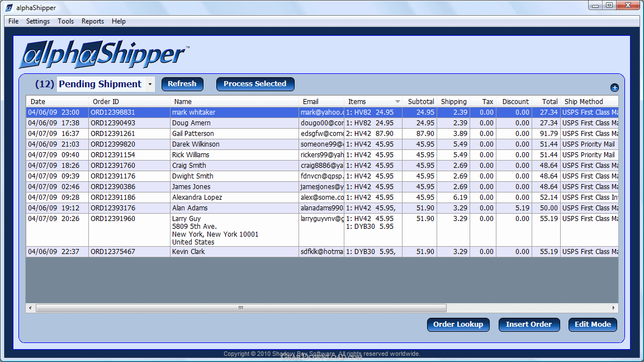Image resolution: width=644 pixels, height=362 pixels.
Task: Select the Alexandra Lopez name cell
Action: coord(235,198)
